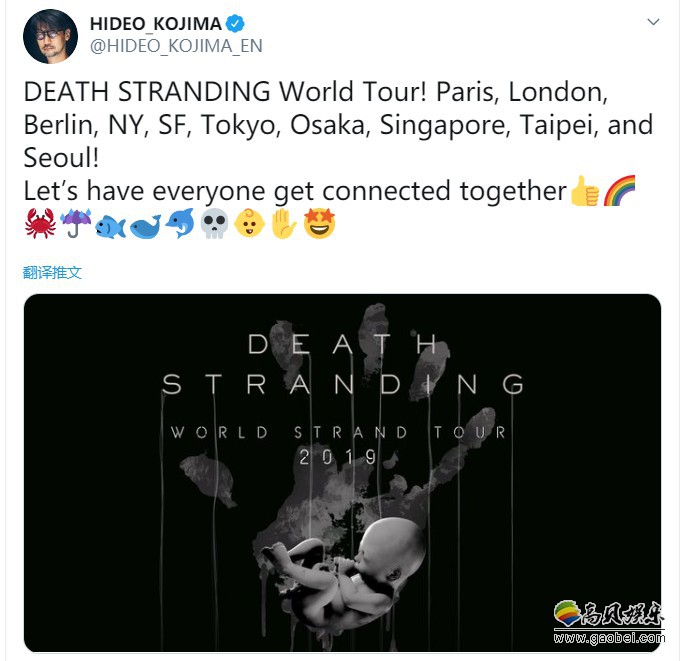The width and height of the screenshot is (681, 661).
Task: Click the purple umbrella emoji
Action: point(76,223)
